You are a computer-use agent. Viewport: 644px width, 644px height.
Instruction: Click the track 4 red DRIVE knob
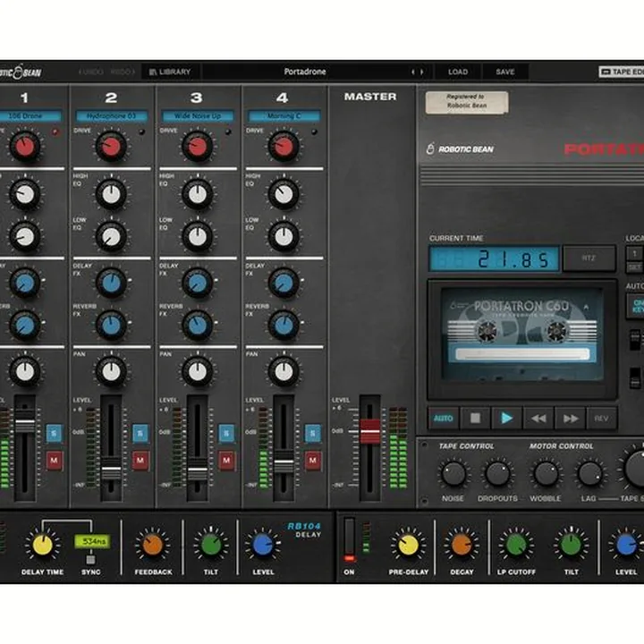284,146
